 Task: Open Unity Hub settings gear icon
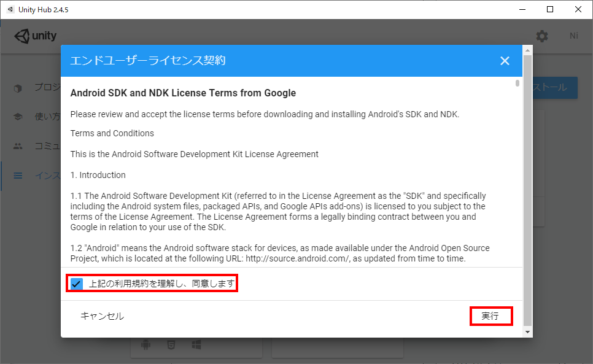542,36
